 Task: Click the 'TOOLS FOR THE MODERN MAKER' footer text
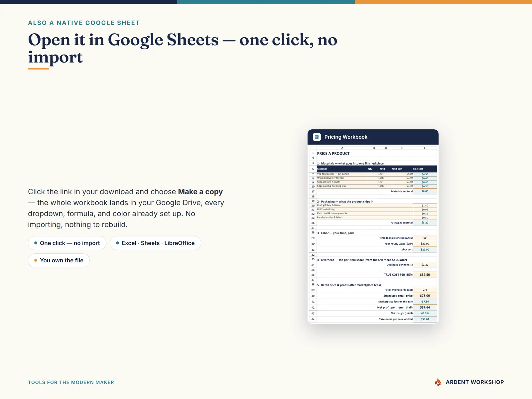click(x=71, y=382)
